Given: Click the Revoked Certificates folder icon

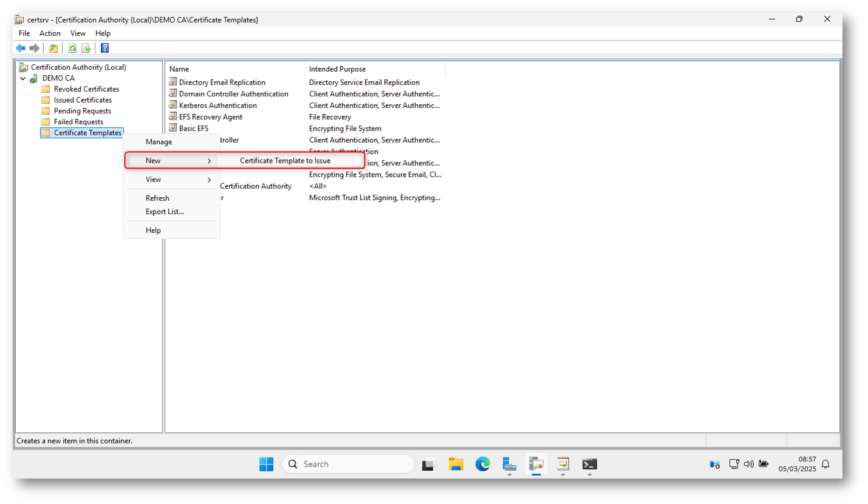Looking at the screenshot, I should click(x=46, y=89).
